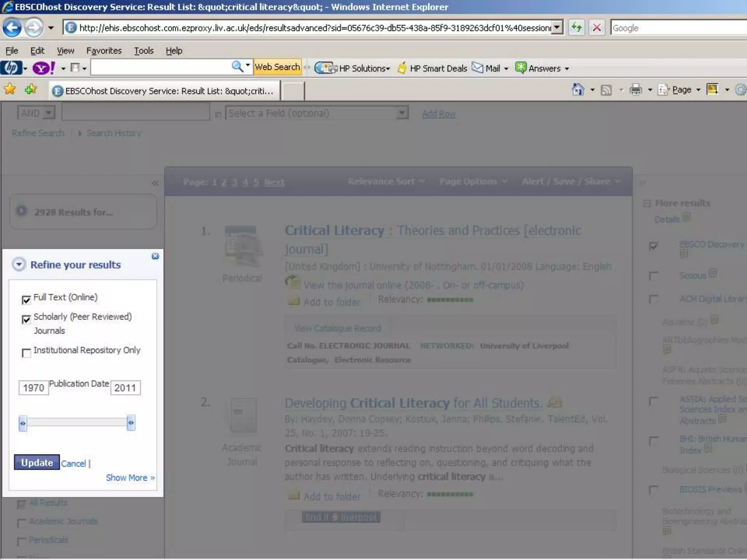The image size is (747, 560).
Task: Click the Print icon in command bar
Action: point(635,90)
